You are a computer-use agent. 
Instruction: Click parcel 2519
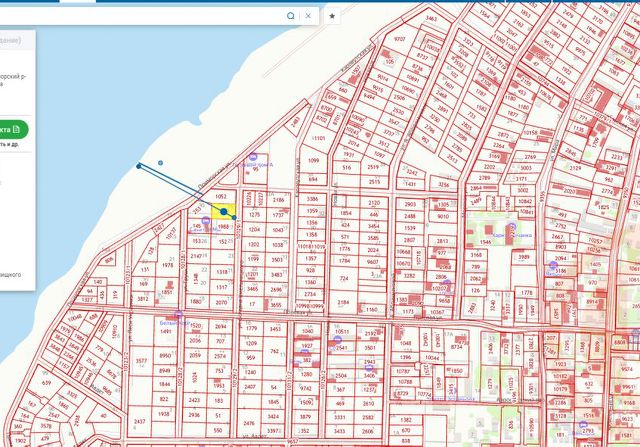point(373,167)
